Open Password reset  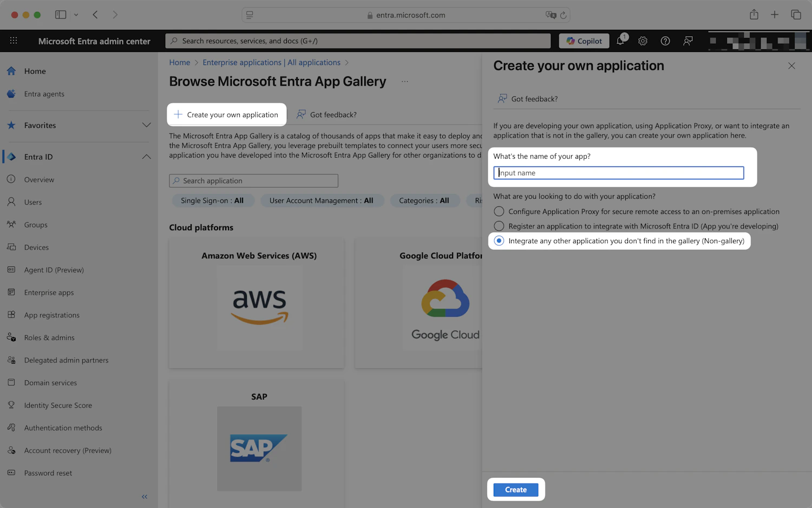pos(48,473)
